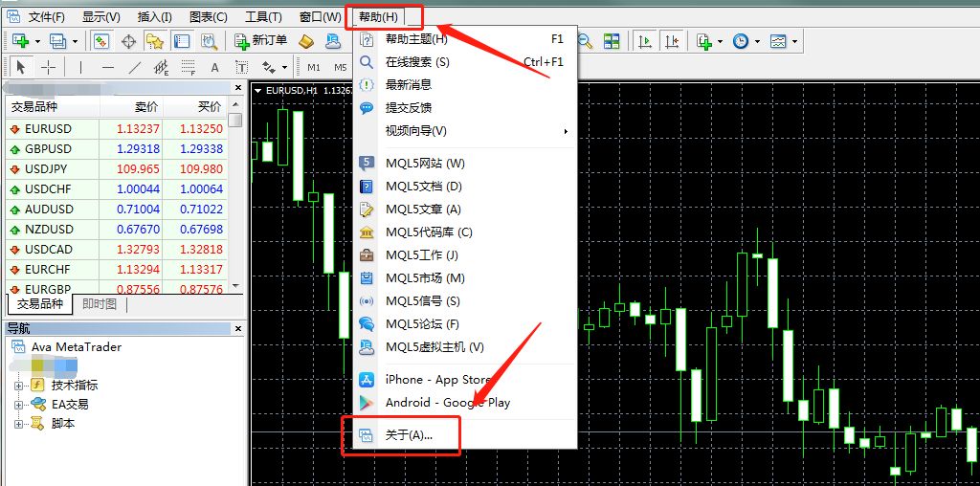Toggle Auto Scroll chart button
The width and height of the screenshot is (980, 486).
coord(644,41)
